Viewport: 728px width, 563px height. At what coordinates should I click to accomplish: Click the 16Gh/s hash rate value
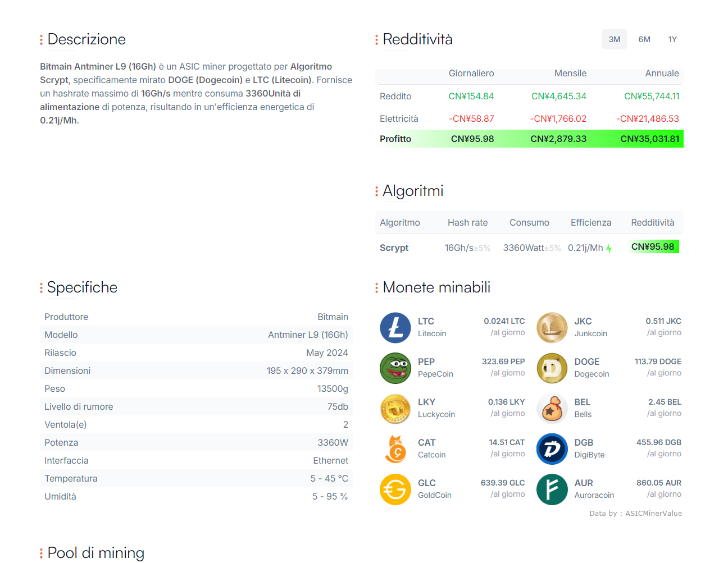coord(459,248)
